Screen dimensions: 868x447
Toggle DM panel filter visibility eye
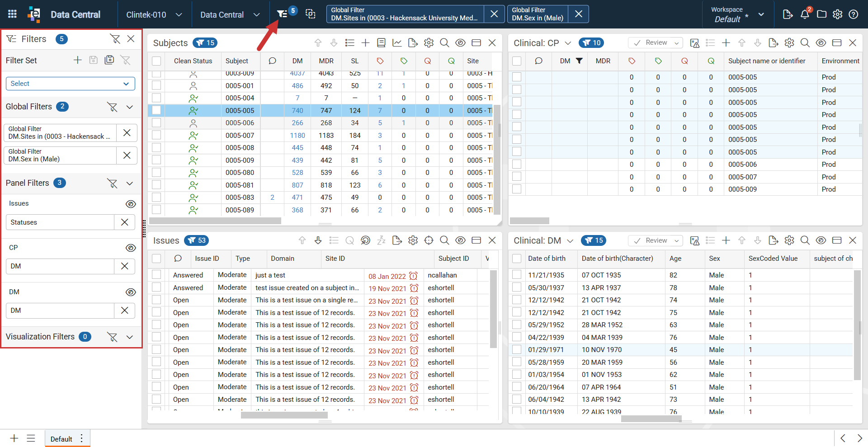click(131, 292)
